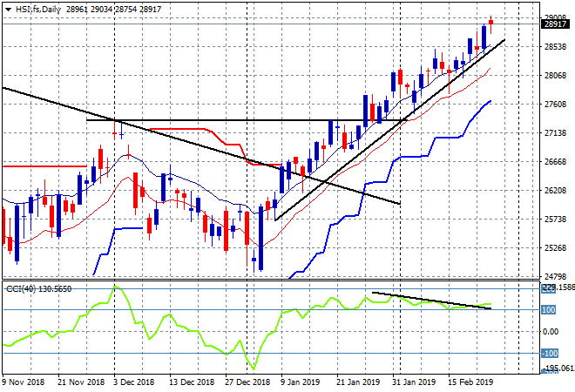Screen dimensions: 575x392
Task: Click the last red candlestick near 29000
Action: click(491, 23)
